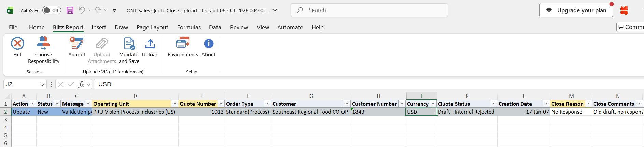Open the Comments pane button
The width and height of the screenshot is (644, 147).
pyautogui.click(x=630, y=27)
